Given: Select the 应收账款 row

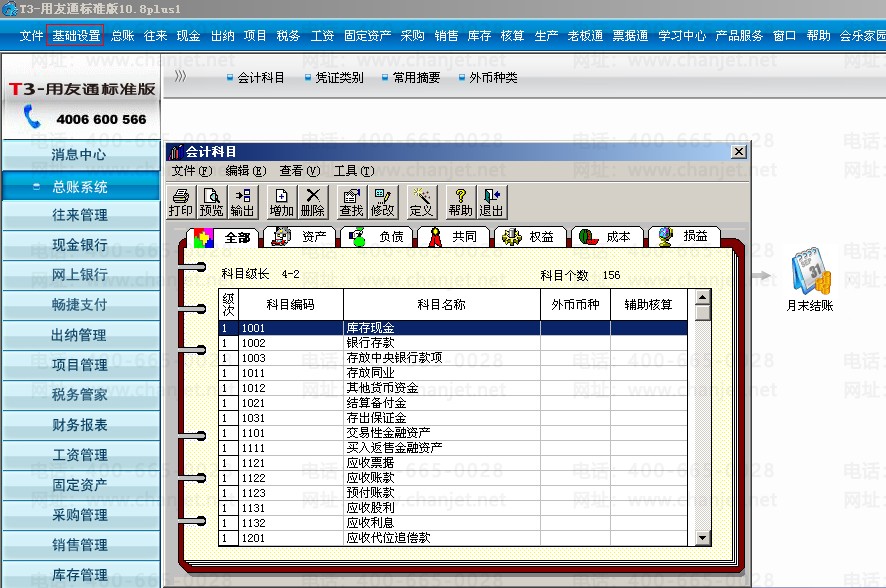Looking at the screenshot, I should point(453,478).
